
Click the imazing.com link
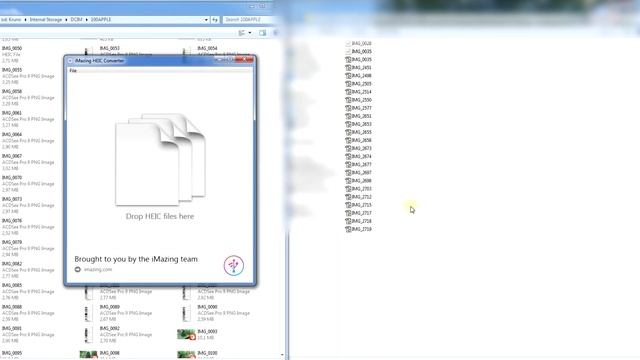coord(98,269)
